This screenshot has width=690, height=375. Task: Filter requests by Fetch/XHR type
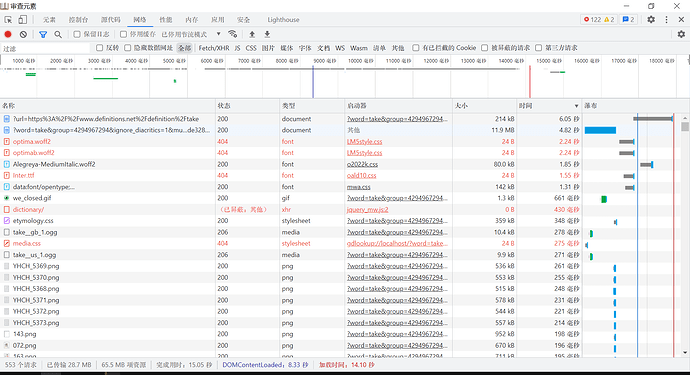(x=213, y=48)
